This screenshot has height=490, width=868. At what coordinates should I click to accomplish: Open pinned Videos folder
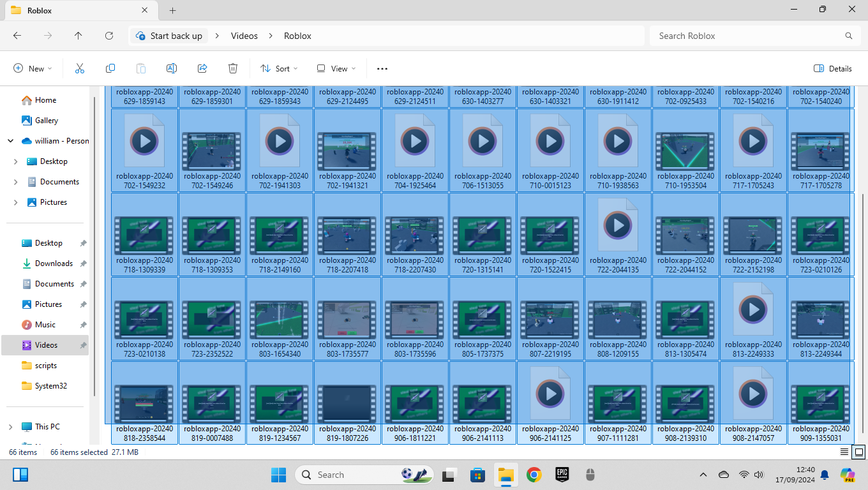click(x=46, y=345)
